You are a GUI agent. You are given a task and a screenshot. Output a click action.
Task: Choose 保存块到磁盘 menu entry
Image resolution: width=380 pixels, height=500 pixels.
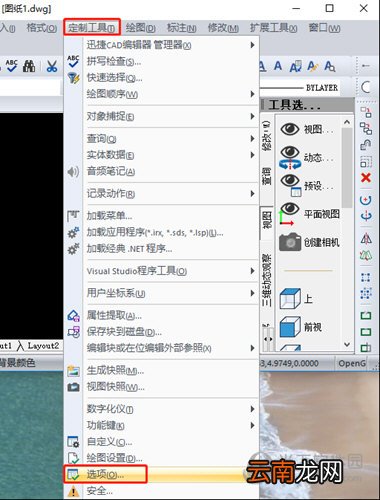coord(162,332)
